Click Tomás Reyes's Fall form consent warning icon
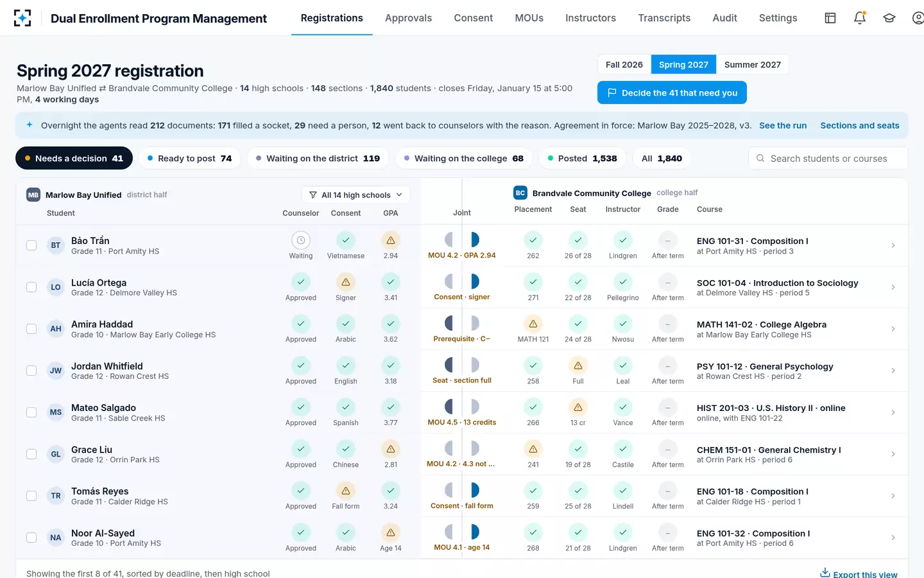924x578 pixels. (346, 491)
